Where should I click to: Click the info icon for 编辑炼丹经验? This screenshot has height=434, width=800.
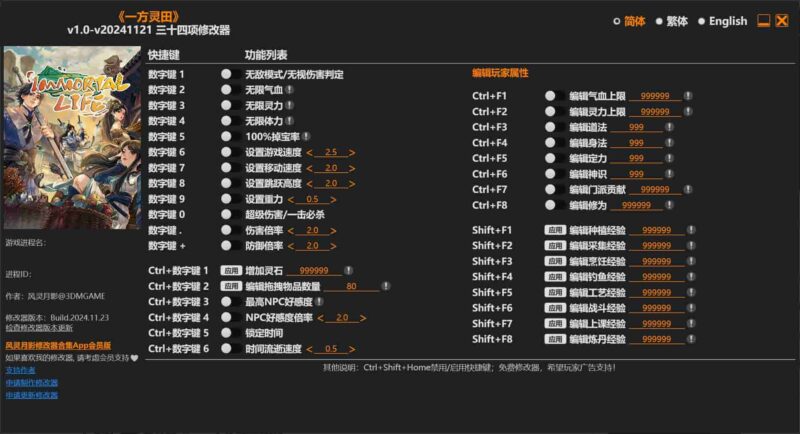coord(691,339)
